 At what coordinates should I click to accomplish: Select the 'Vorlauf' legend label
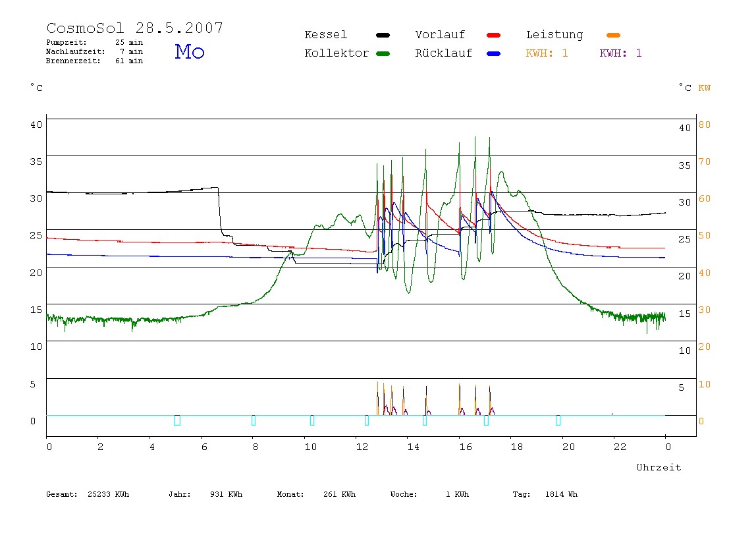pos(440,35)
